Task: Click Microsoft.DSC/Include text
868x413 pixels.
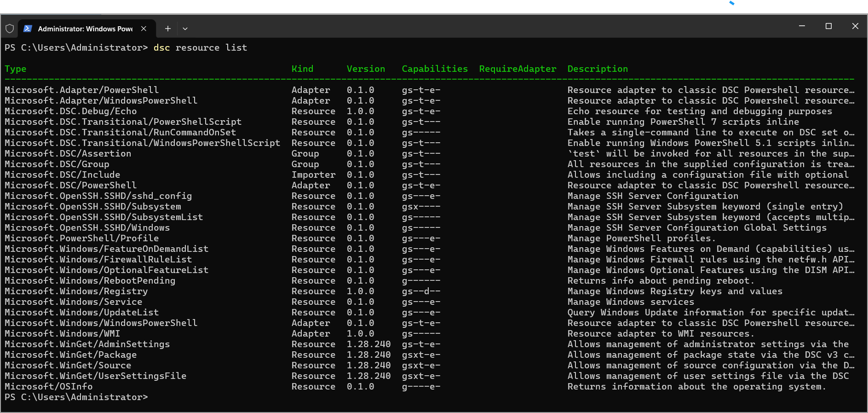Action: [62, 175]
